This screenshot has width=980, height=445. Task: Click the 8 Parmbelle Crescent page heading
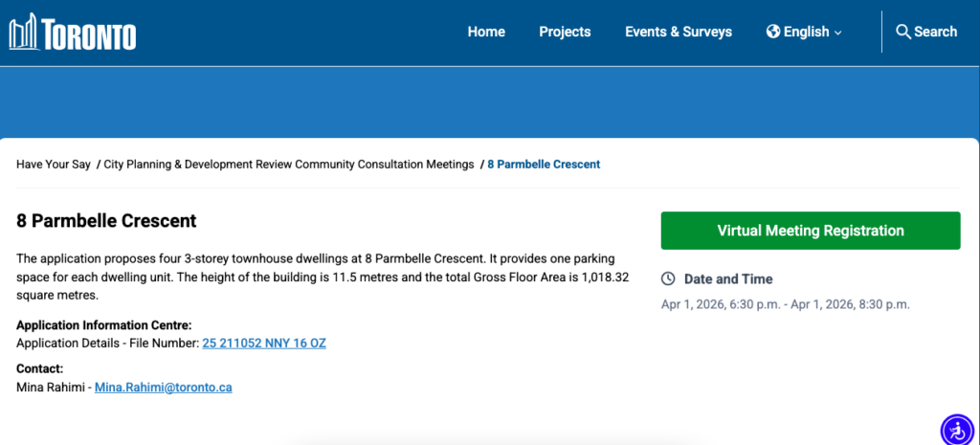click(x=106, y=221)
